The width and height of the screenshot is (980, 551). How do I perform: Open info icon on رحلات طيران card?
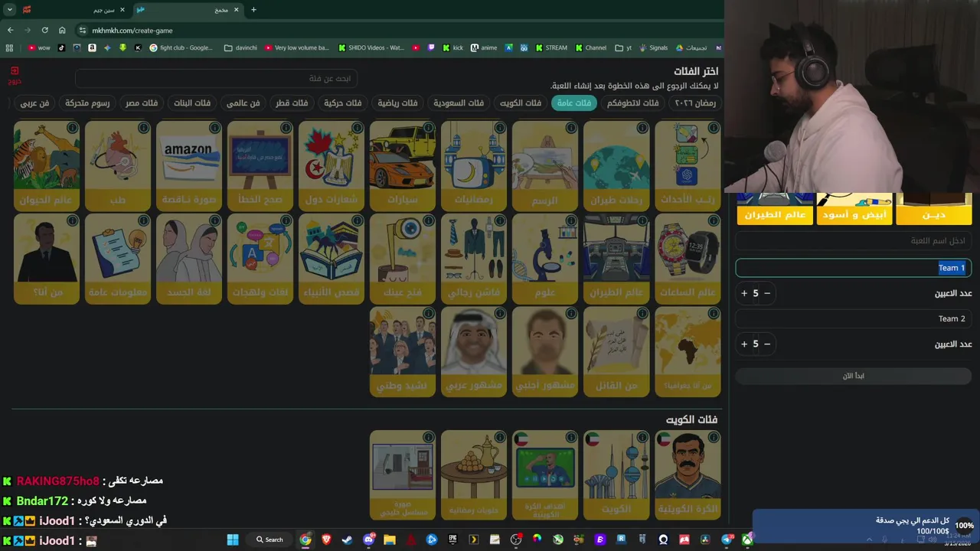coord(642,128)
